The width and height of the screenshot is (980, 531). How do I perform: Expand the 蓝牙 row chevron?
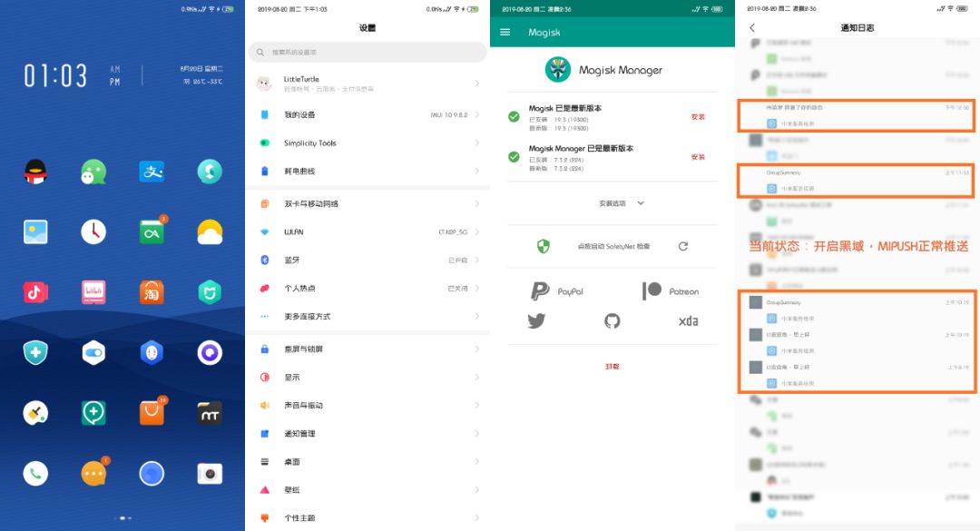point(477,261)
